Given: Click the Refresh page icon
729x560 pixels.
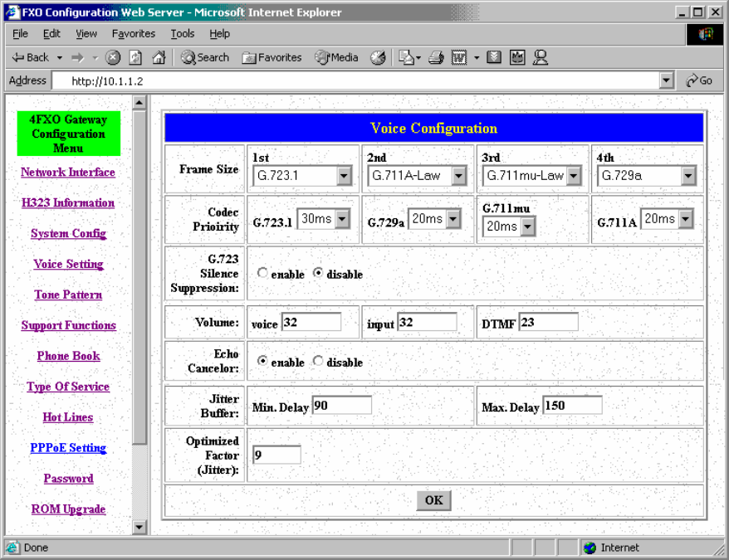Looking at the screenshot, I should point(135,57).
